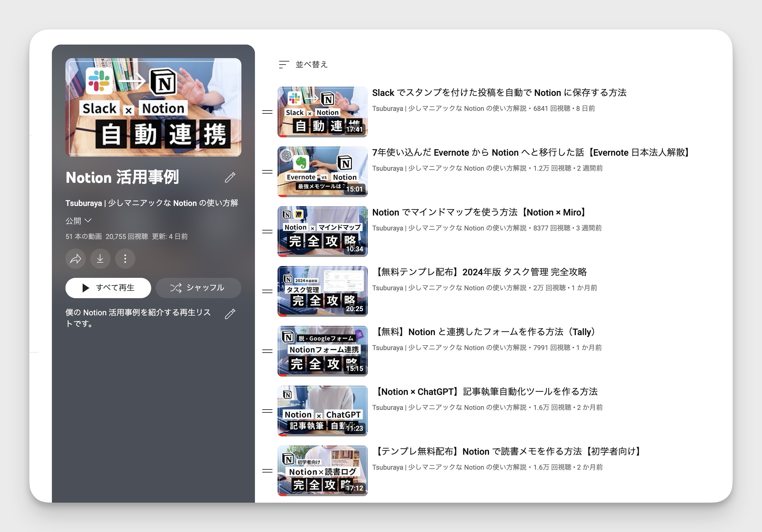Click drag handle of Tally フォーム video row
762x532 pixels.
pos(267,351)
